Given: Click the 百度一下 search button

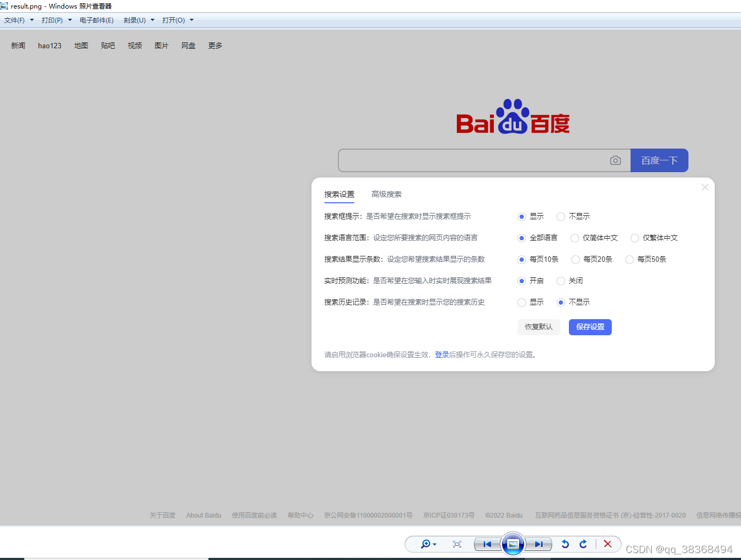Looking at the screenshot, I should pos(660,160).
